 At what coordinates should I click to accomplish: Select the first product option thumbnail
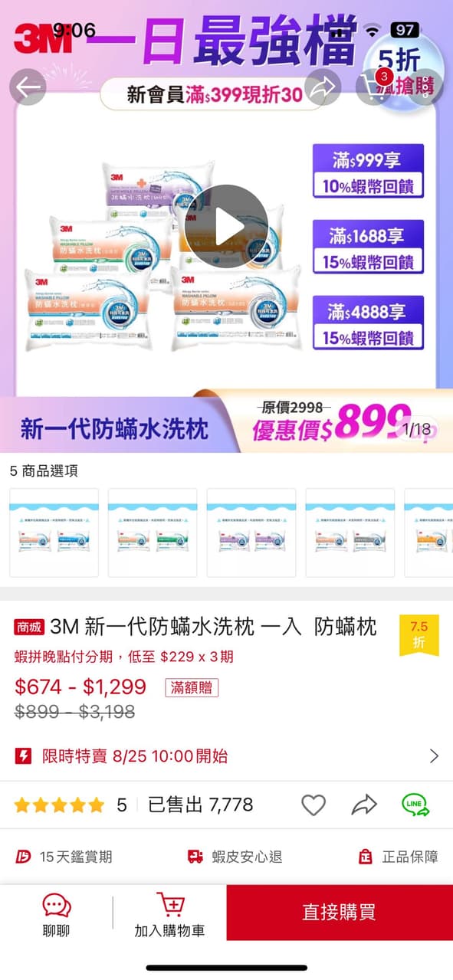(x=54, y=533)
